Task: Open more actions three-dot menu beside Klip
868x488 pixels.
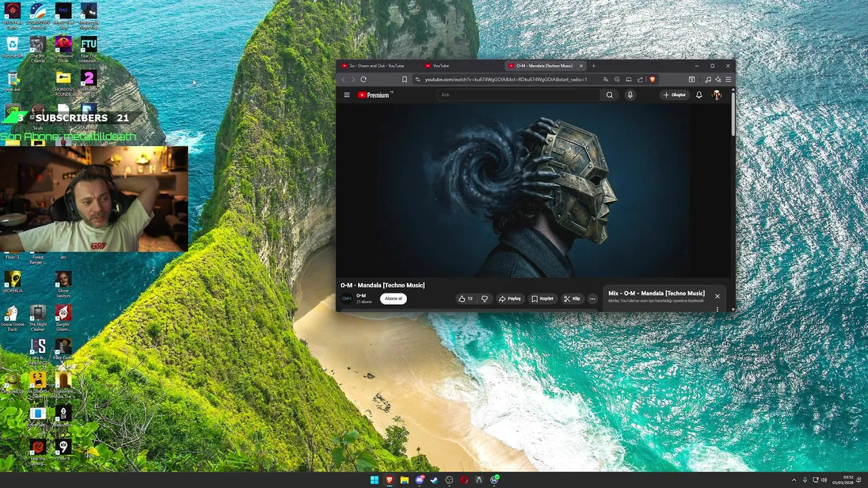Action: [x=592, y=298]
